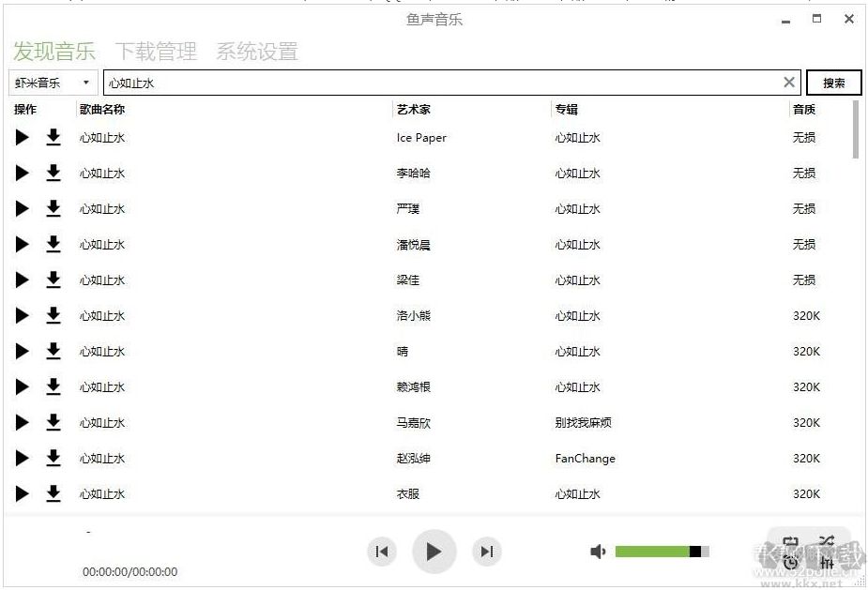Download the track by 李哈哈
This screenshot has width=868, height=590.
point(53,173)
